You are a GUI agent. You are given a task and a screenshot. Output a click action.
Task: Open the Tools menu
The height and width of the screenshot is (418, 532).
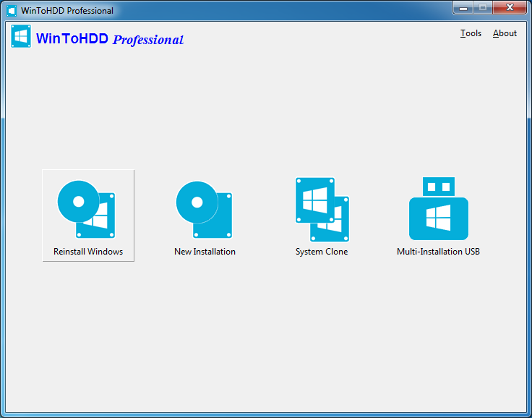pos(471,33)
